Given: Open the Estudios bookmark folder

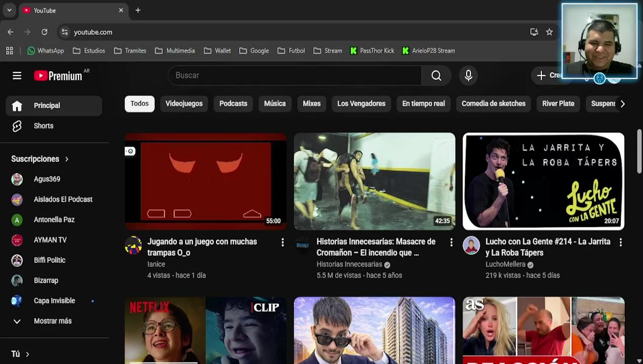Looking at the screenshot, I should (89, 51).
